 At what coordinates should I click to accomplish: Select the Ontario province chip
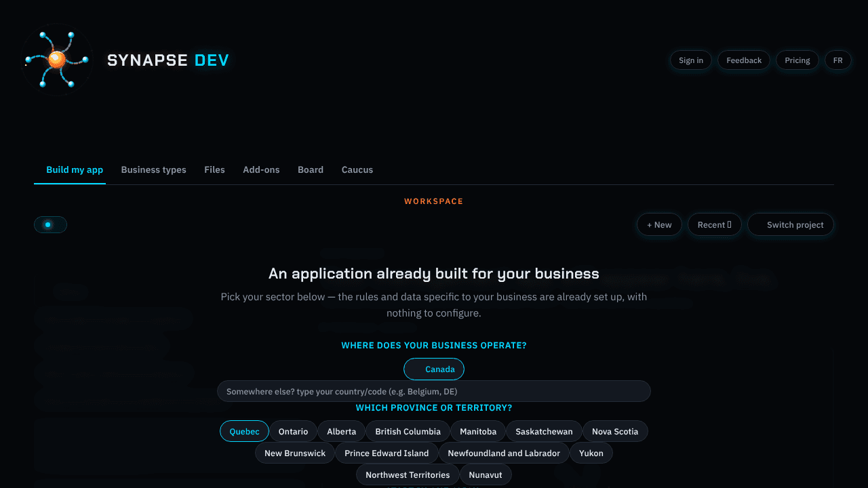coord(293,432)
